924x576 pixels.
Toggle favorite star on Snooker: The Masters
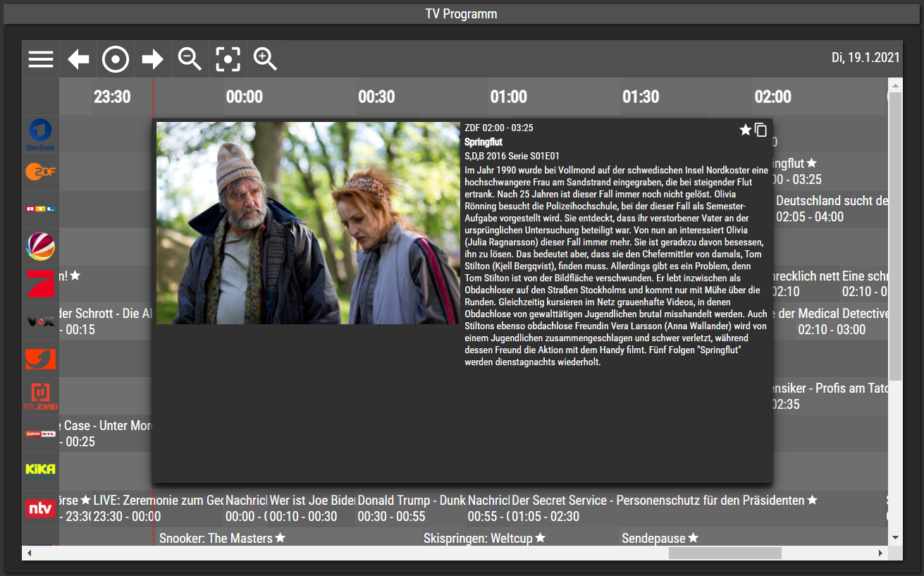(281, 538)
